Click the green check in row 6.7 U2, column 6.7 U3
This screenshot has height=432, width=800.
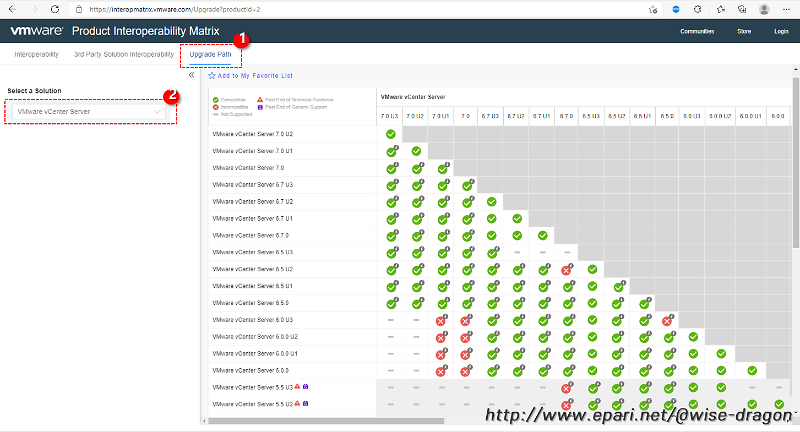491,201
